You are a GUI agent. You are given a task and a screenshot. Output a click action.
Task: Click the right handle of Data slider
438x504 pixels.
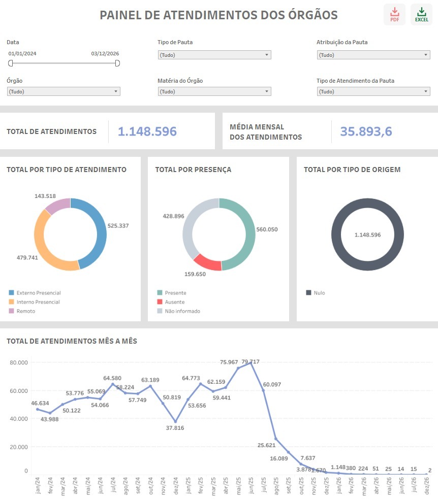pyautogui.click(x=117, y=63)
